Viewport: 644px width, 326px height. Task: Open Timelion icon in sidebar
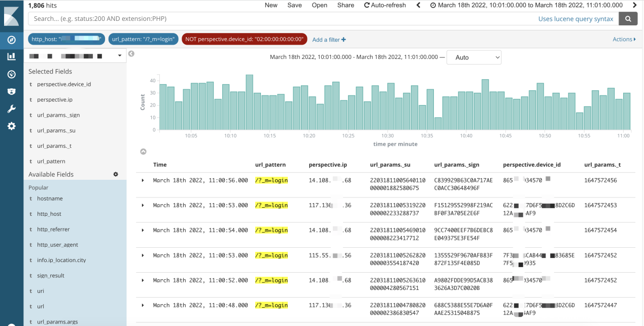(11, 91)
